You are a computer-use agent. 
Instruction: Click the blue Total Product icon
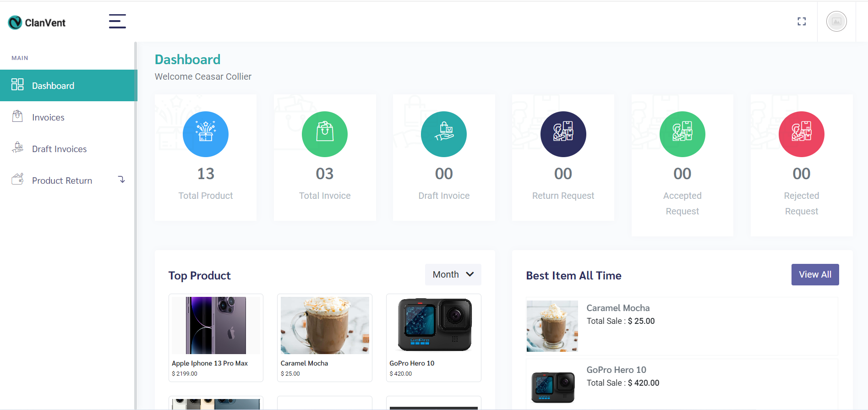click(x=206, y=134)
